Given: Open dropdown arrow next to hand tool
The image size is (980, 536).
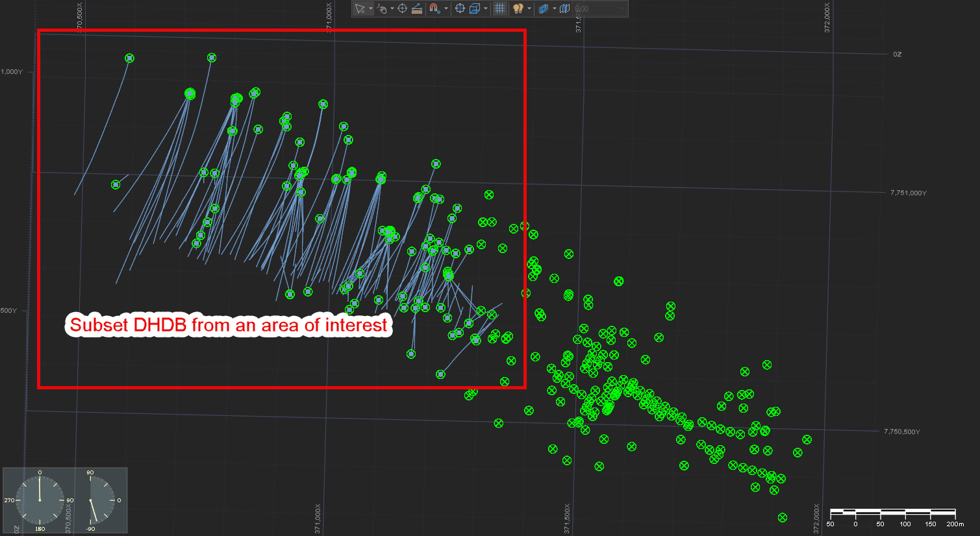Looking at the screenshot, I should [392, 8].
